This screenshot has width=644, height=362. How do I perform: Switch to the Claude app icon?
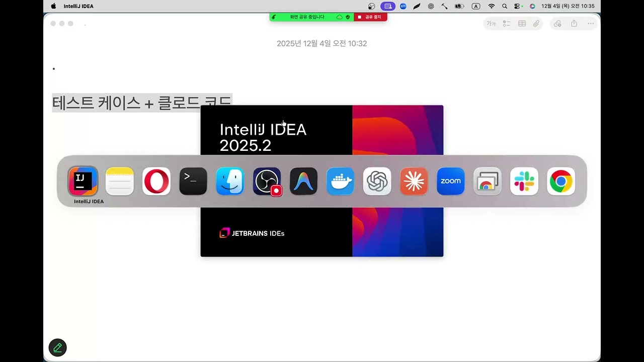pyautogui.click(x=414, y=181)
